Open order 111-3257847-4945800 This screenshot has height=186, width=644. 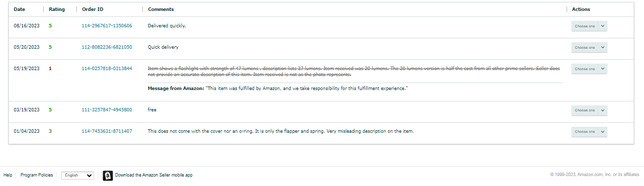click(x=107, y=110)
